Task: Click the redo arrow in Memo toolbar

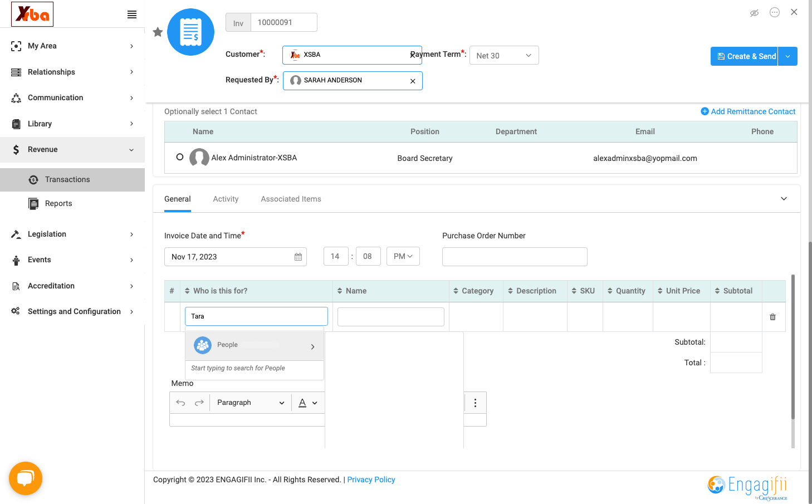Action: 199,403
